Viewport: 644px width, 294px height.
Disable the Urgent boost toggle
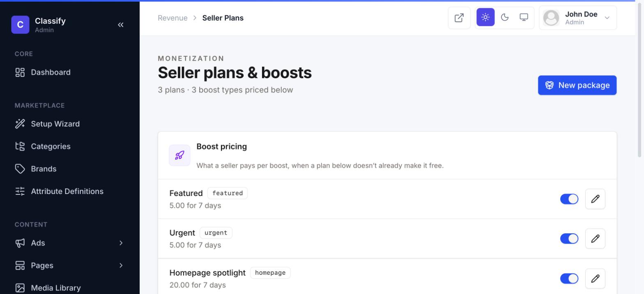point(569,239)
